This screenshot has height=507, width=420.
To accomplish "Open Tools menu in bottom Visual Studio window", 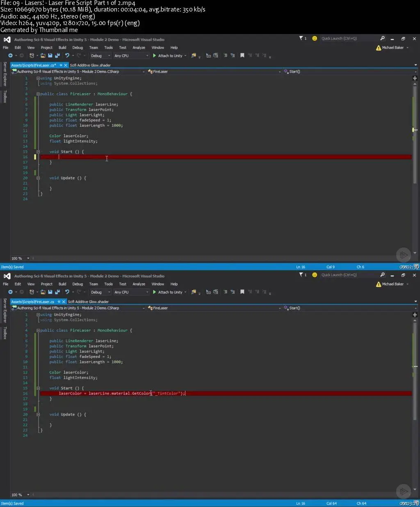I will tap(108, 284).
